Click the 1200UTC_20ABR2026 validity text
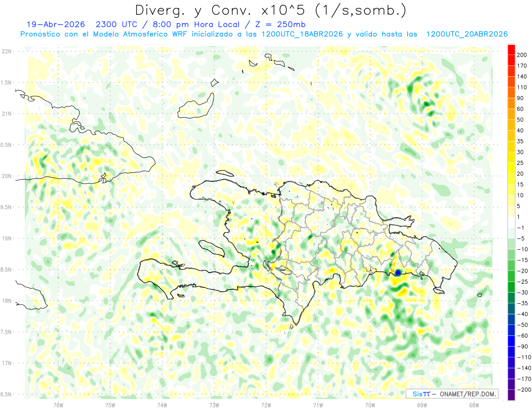Image resolution: width=532 pixels, height=411 pixels. pyautogui.click(x=467, y=34)
